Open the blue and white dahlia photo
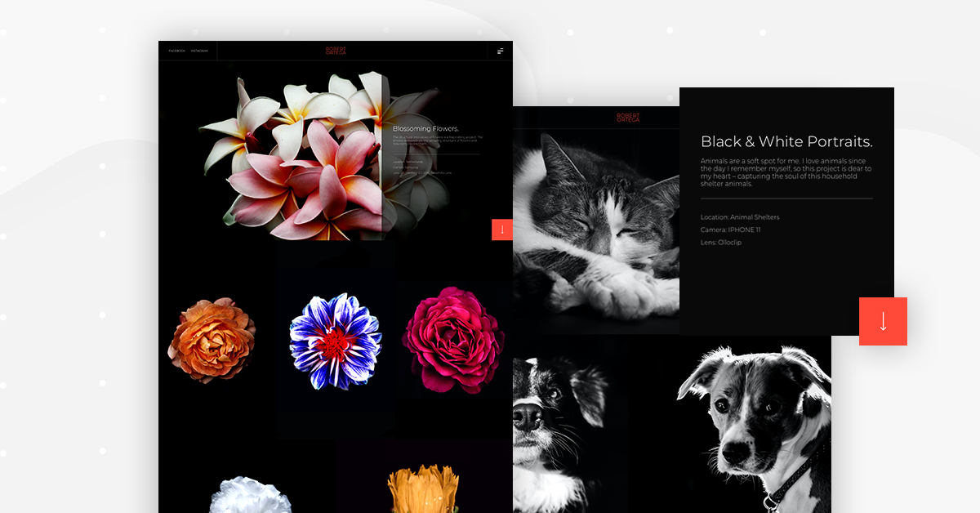The image size is (980, 513). click(x=335, y=341)
